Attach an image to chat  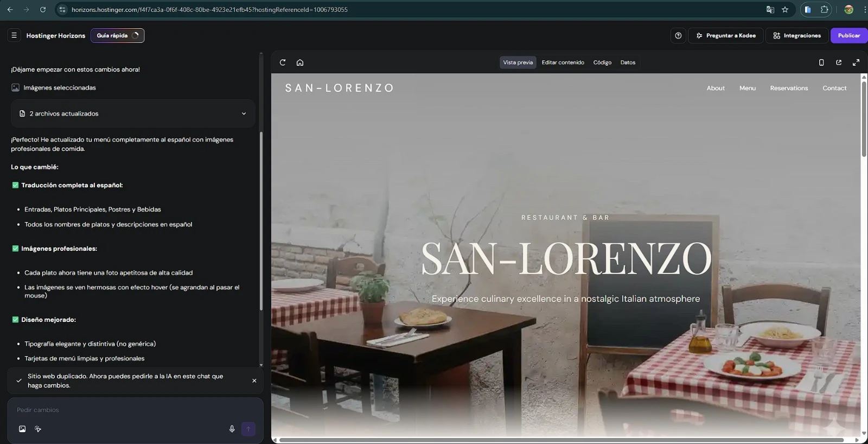click(22, 429)
